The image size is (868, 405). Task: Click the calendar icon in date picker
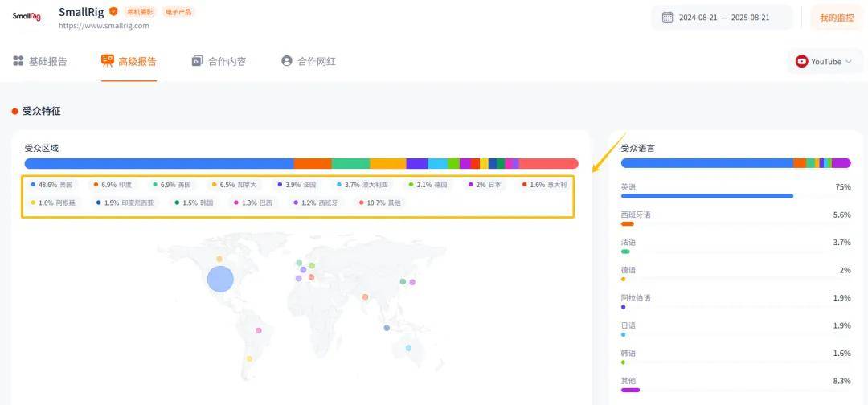tap(667, 17)
